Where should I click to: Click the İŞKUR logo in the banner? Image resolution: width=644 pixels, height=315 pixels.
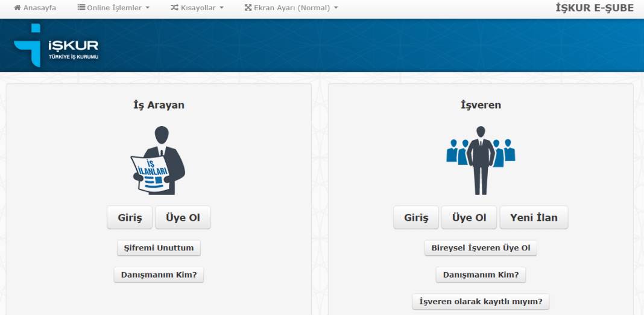coord(56,45)
